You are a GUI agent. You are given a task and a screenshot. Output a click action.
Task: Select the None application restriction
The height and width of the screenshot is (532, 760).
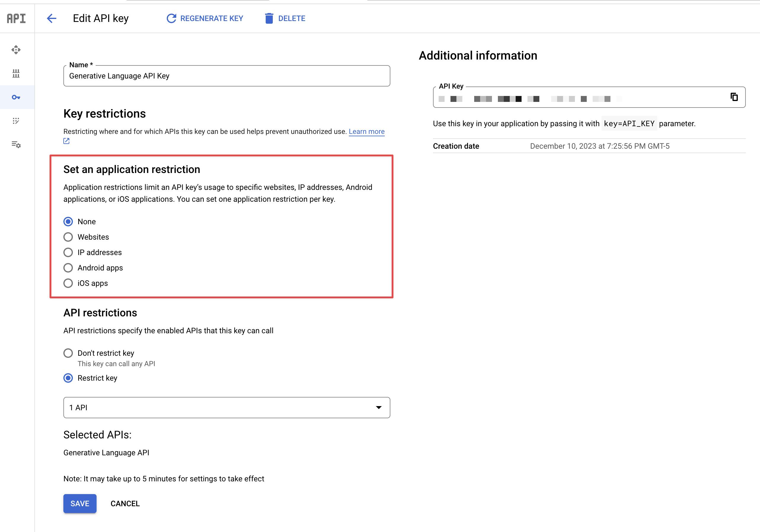68,222
